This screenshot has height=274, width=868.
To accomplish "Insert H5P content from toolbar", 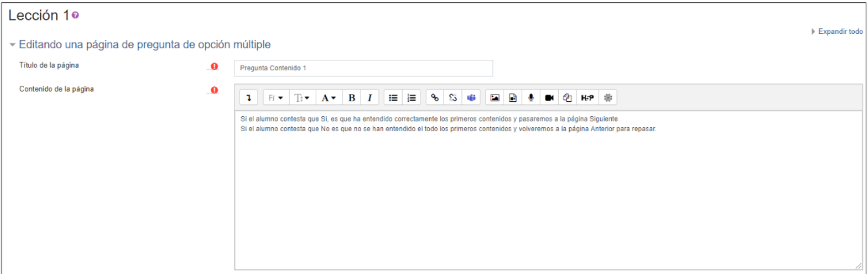I will point(587,98).
